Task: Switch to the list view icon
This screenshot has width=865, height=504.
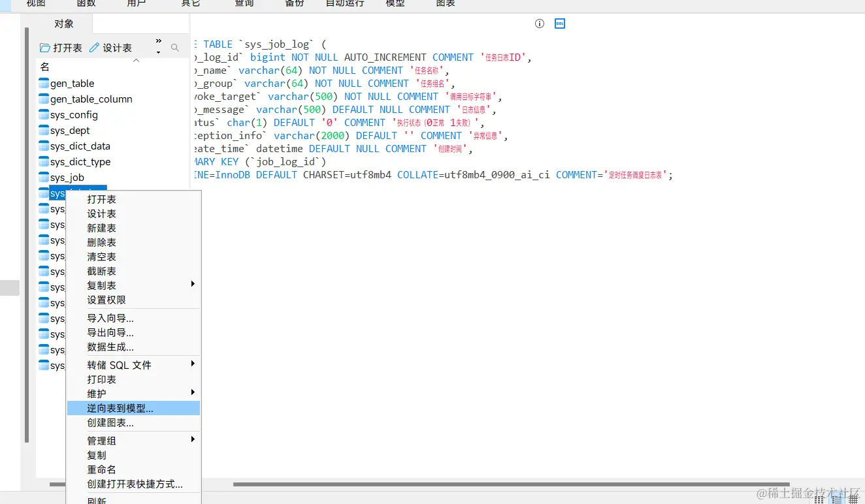Action: click(819, 499)
